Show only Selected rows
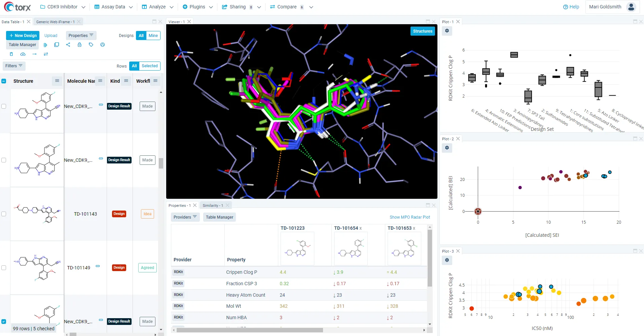This screenshot has height=336, width=644. pos(150,66)
